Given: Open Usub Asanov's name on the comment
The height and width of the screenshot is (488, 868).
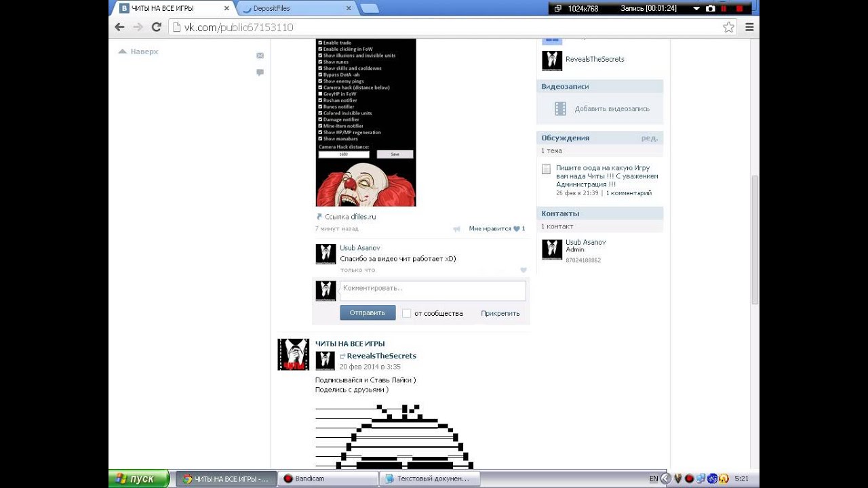Looking at the screenshot, I should 360,248.
